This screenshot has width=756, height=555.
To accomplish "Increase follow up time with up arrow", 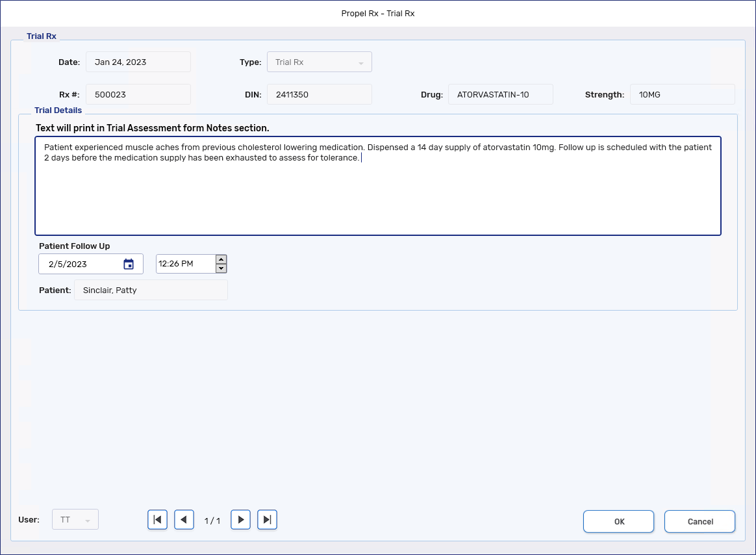I will (221, 259).
